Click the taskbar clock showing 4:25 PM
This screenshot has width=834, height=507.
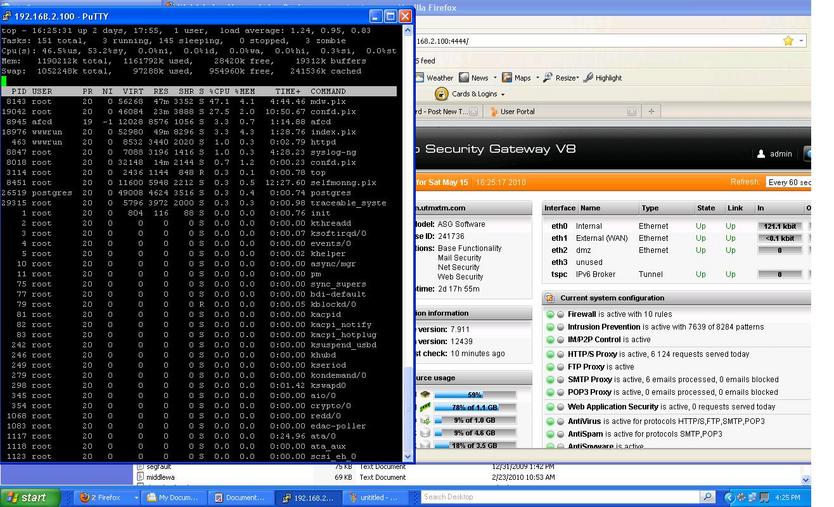[788, 497]
